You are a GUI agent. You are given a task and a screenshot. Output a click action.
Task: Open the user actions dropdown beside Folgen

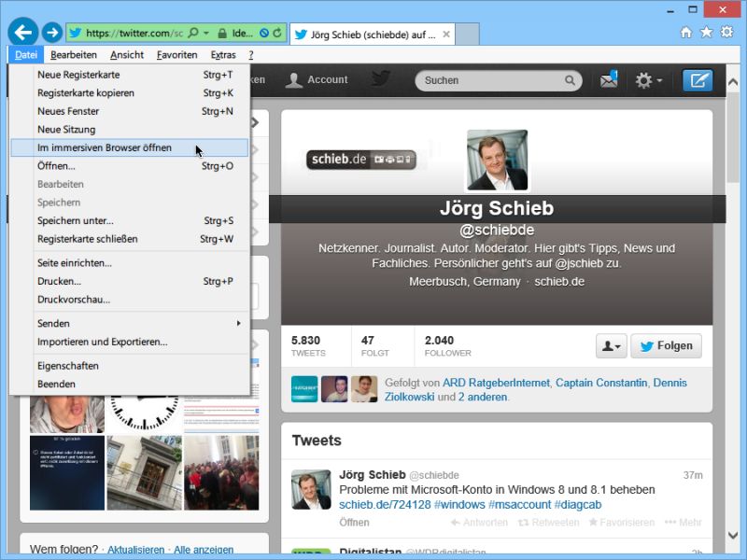pyautogui.click(x=612, y=345)
